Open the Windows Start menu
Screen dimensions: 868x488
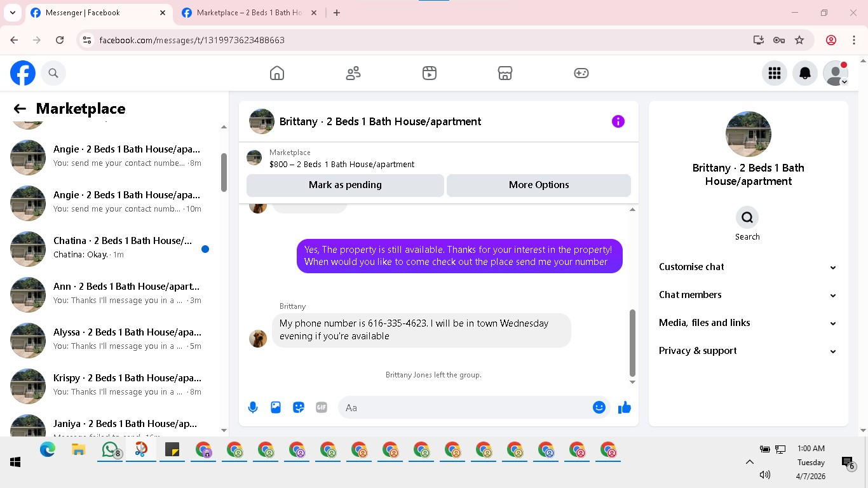click(15, 463)
